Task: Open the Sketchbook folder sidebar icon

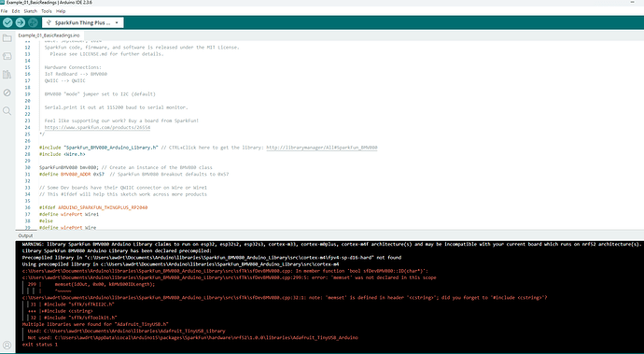Action: 7,38
